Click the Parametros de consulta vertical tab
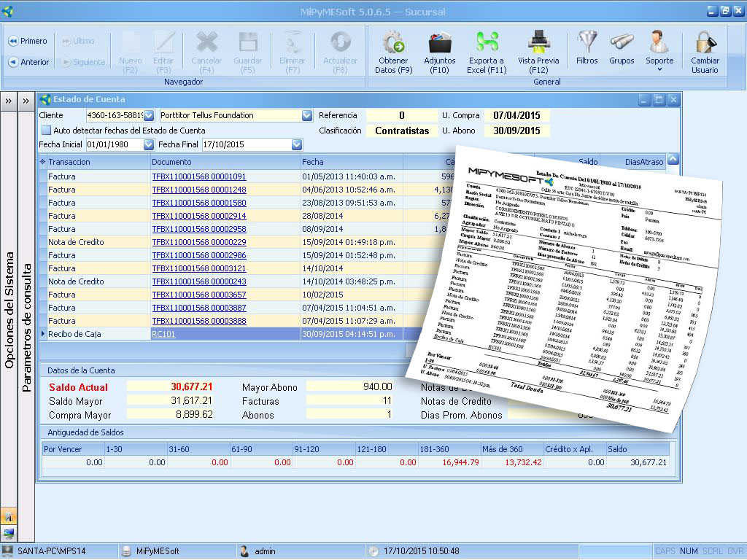This screenshot has height=560, width=747. (27, 327)
